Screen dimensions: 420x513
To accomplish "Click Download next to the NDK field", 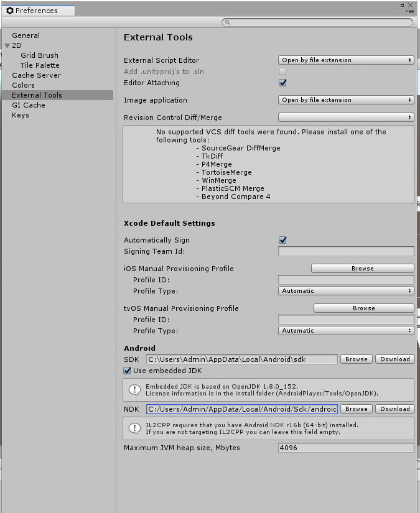I will click(x=395, y=409).
